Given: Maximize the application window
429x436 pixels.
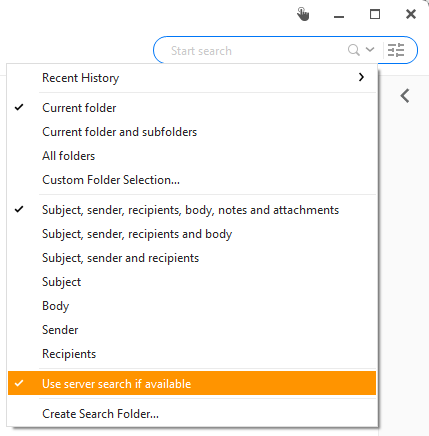Looking at the screenshot, I should tap(375, 14).
